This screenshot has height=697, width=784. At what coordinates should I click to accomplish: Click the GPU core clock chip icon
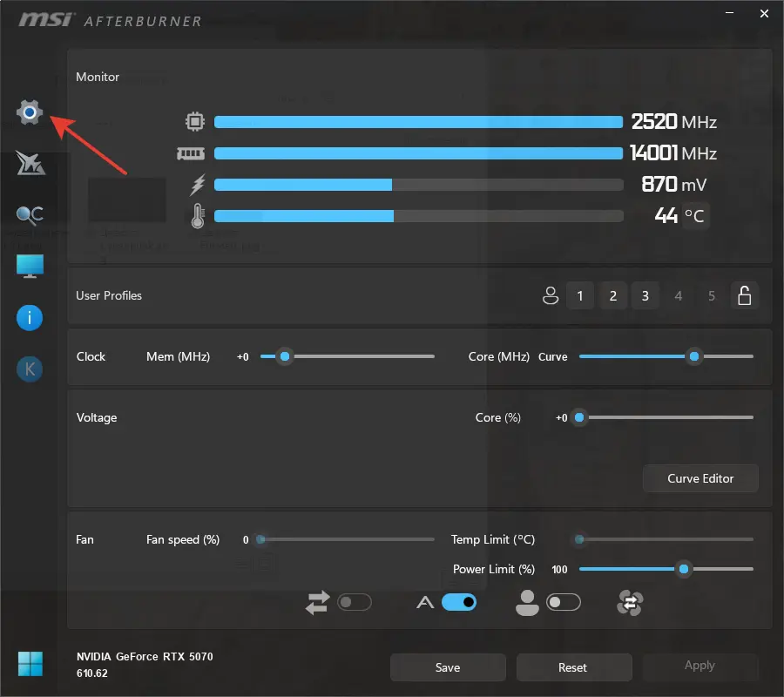click(195, 121)
